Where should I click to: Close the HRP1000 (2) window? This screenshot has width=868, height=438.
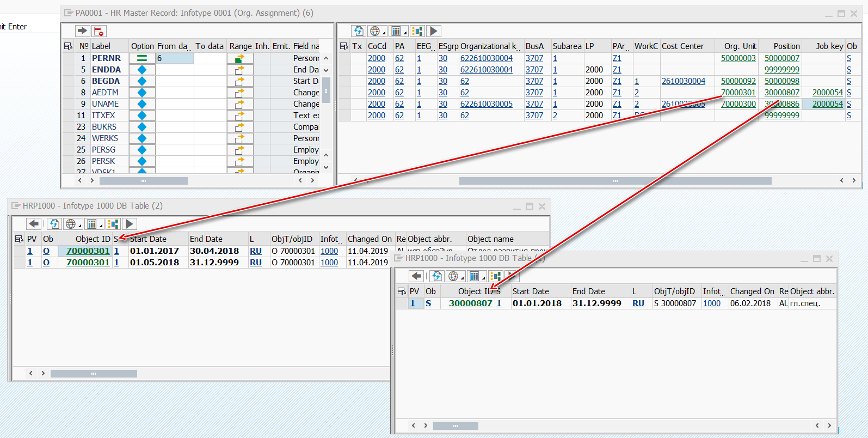point(542,206)
